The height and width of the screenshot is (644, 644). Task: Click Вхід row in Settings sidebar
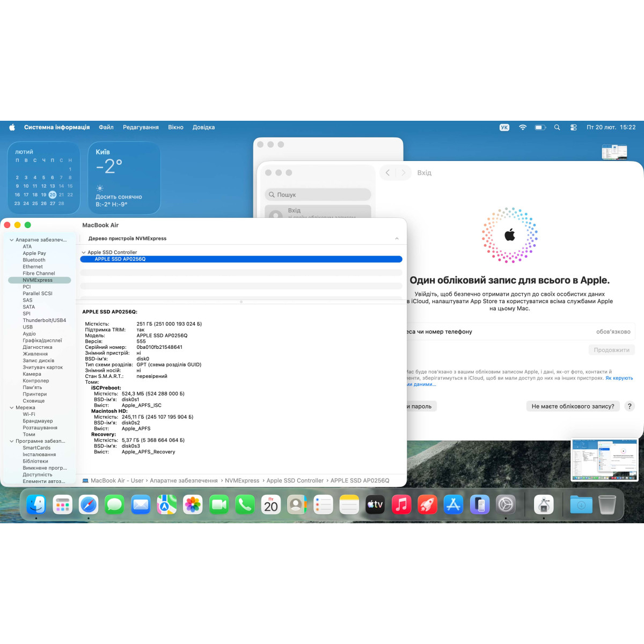click(318, 211)
